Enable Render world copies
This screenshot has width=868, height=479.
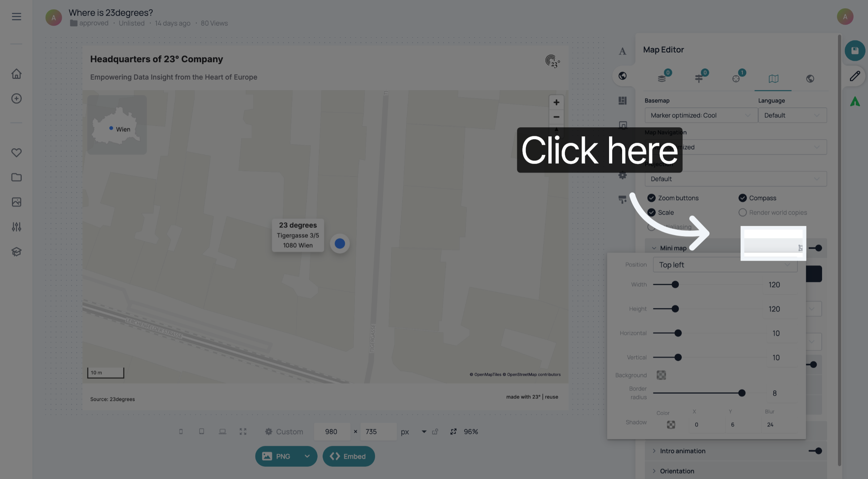click(743, 213)
